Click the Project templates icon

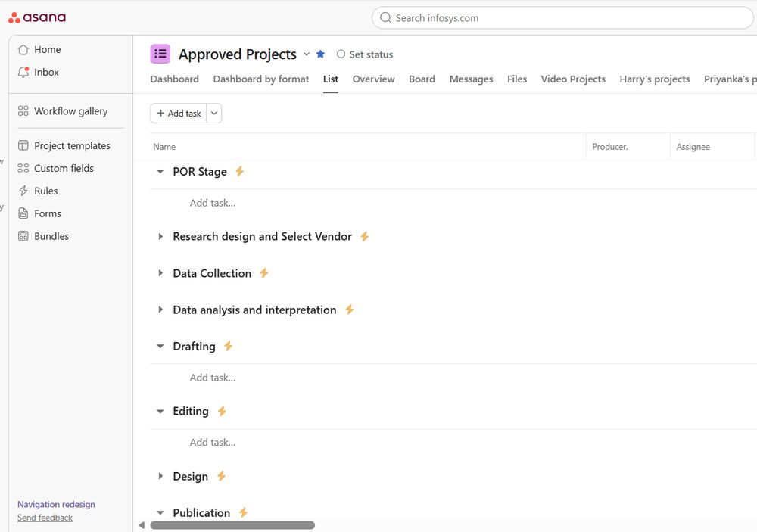[23, 145]
